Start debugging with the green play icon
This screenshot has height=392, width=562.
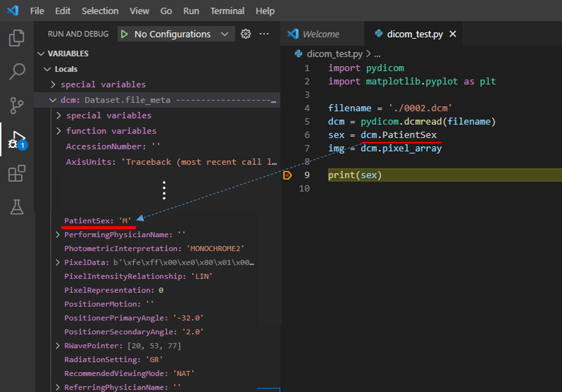coord(124,34)
